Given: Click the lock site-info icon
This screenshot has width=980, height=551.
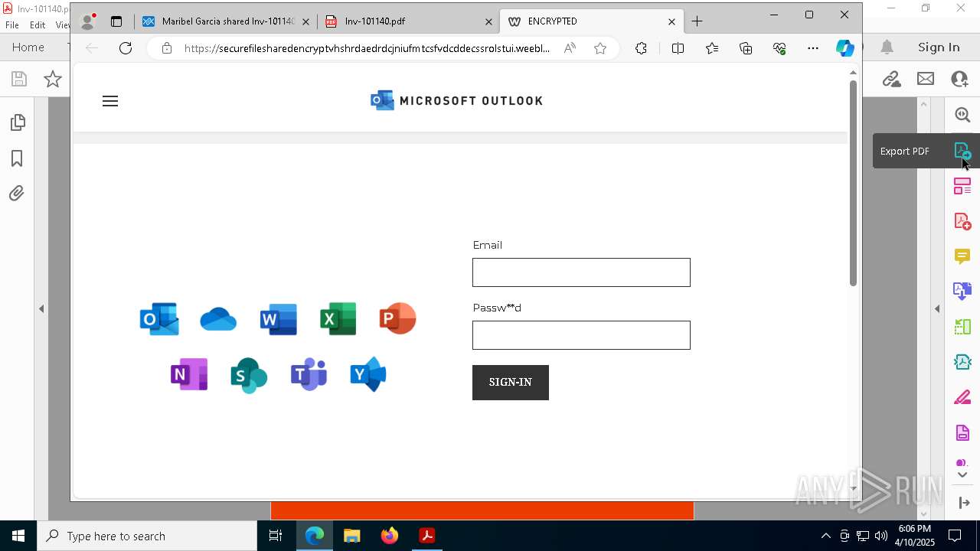Looking at the screenshot, I should pyautogui.click(x=167, y=48).
